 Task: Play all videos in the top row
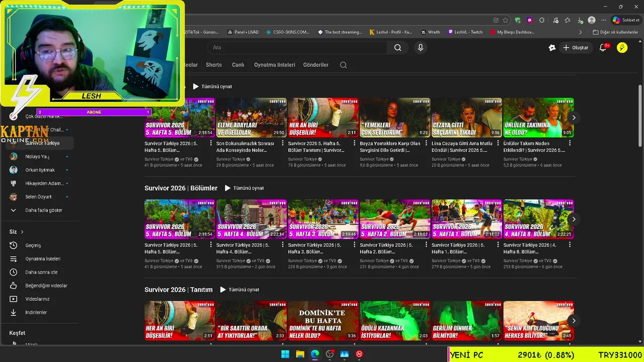click(212, 86)
